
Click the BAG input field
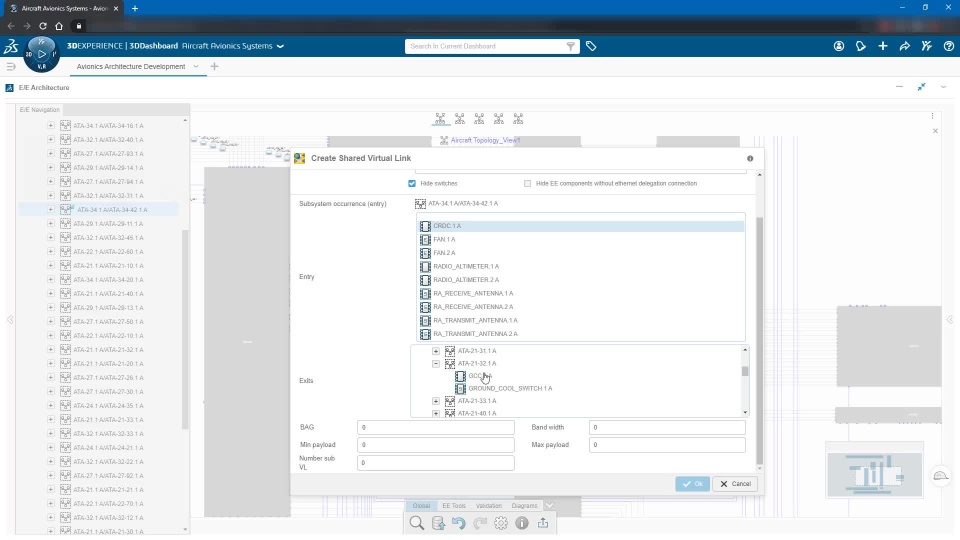(435, 427)
